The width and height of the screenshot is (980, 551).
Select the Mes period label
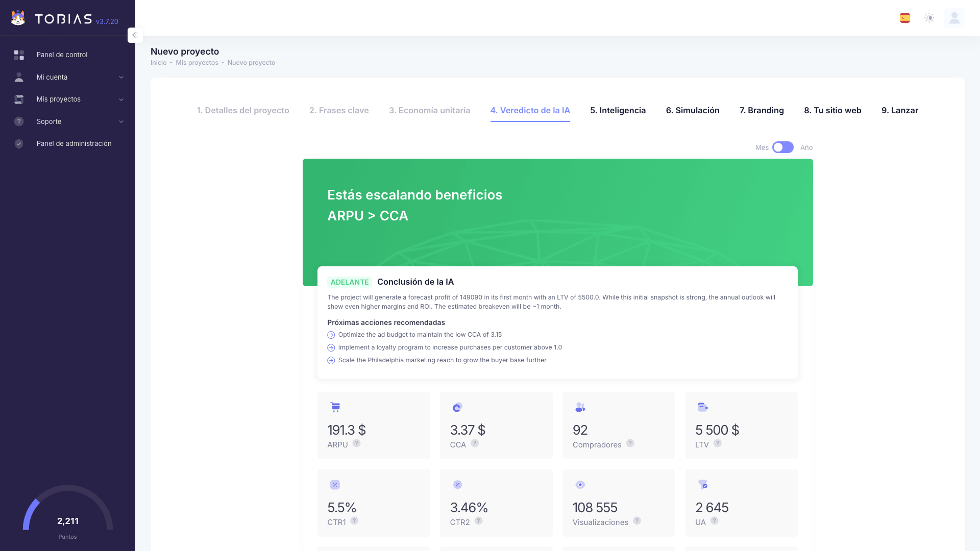pos(762,147)
